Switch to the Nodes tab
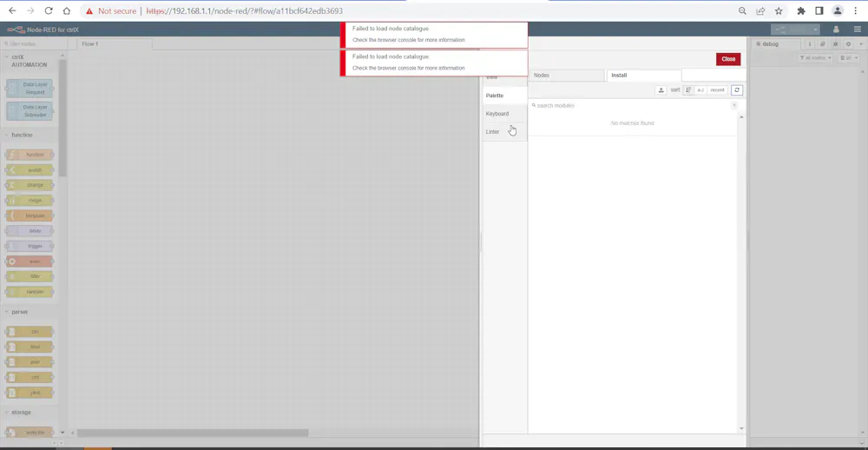The height and width of the screenshot is (450, 868). (566, 75)
